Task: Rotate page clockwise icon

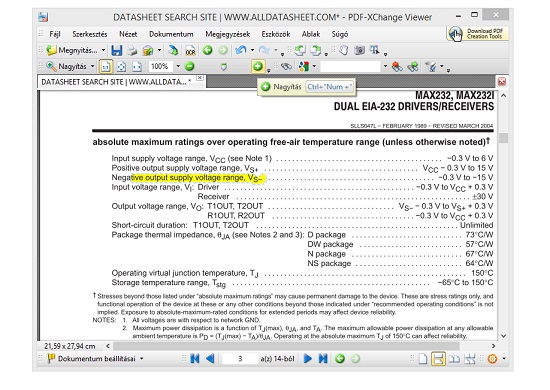Action: pyautogui.click(x=316, y=51)
